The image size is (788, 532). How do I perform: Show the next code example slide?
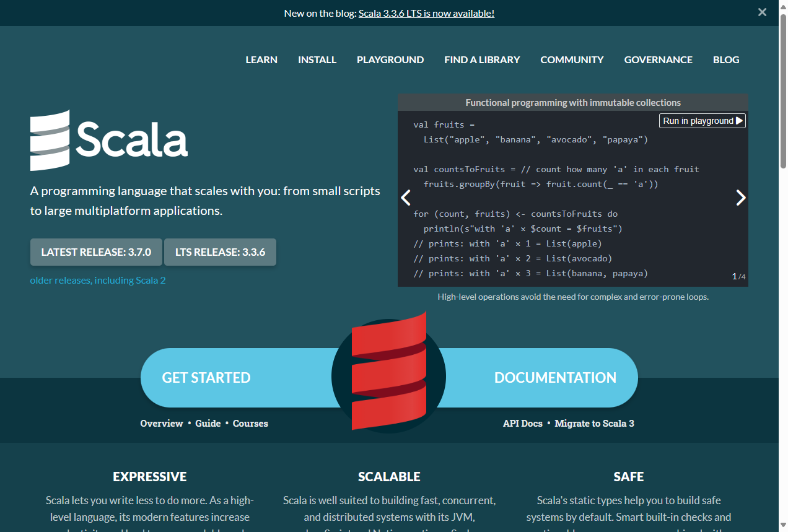[x=740, y=198]
